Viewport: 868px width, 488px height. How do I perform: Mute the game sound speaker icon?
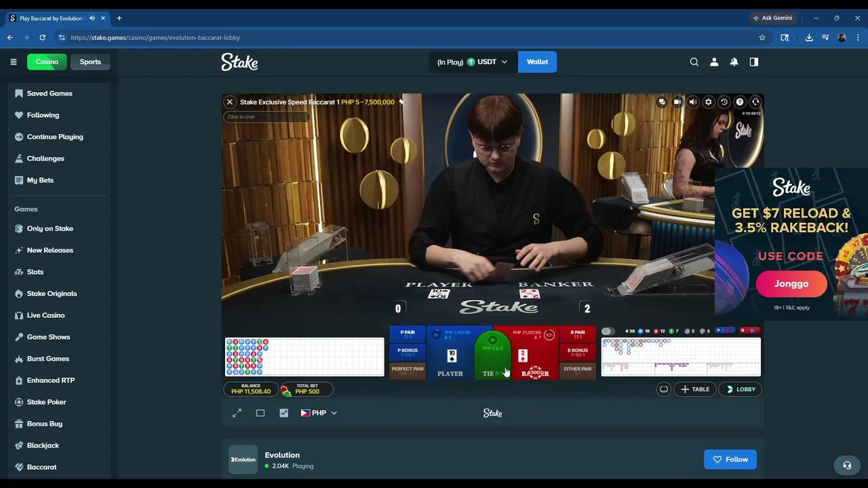(693, 102)
